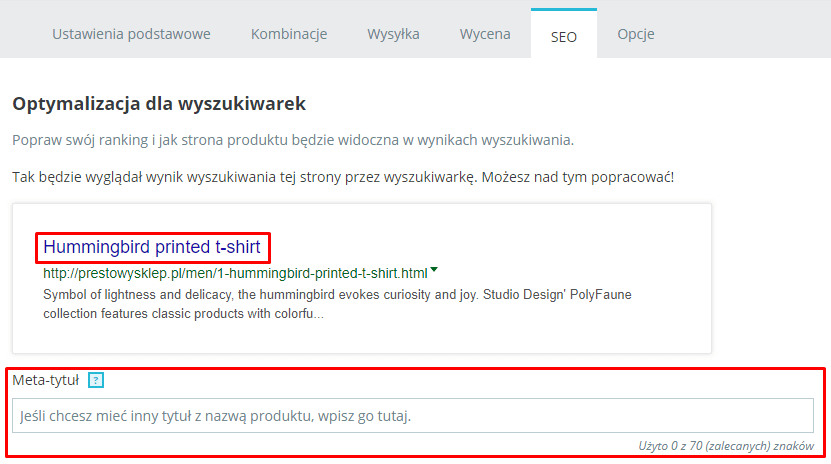
Task: Click the Tak będzie wyglądał wynik sentence
Action: click(244, 177)
